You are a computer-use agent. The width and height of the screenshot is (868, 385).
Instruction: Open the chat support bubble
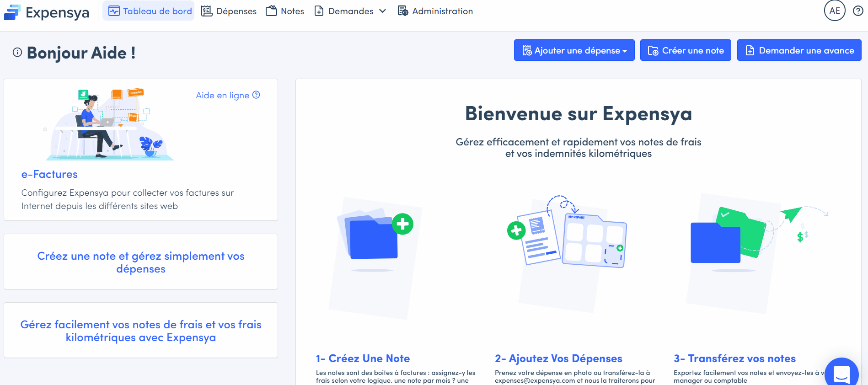(841, 373)
